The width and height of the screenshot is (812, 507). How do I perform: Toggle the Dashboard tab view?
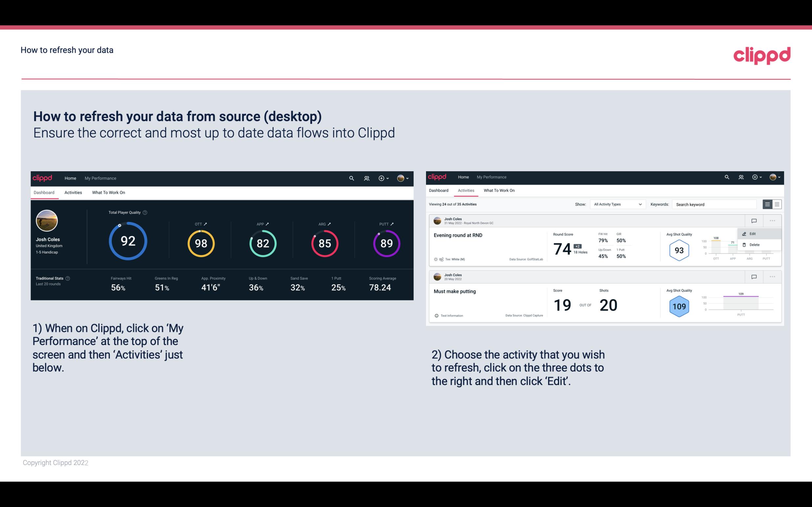(44, 192)
